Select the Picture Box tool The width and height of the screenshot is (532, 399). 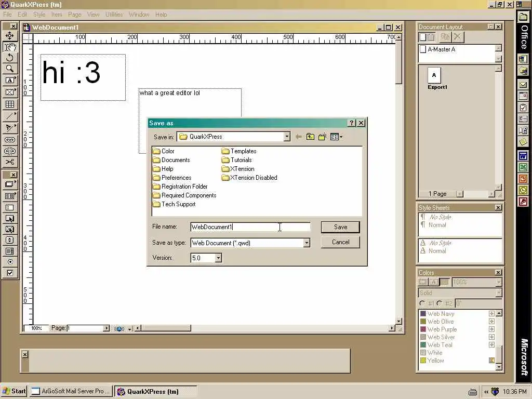tap(9, 92)
